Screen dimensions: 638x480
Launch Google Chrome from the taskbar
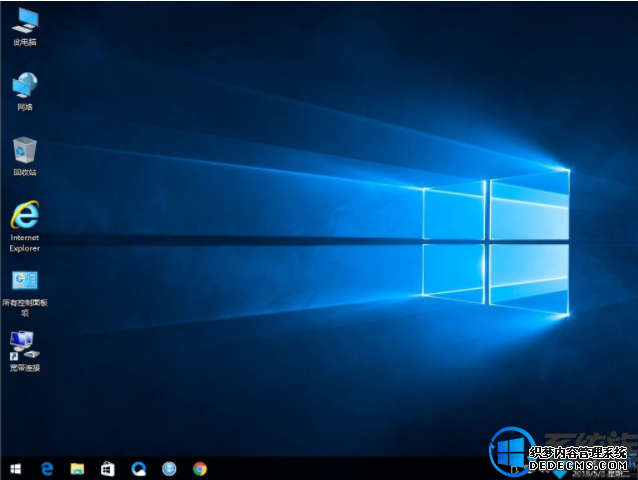(200, 469)
